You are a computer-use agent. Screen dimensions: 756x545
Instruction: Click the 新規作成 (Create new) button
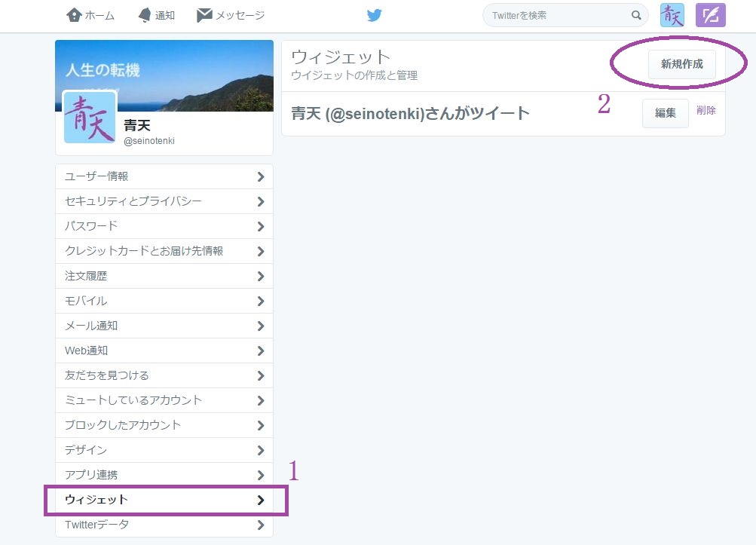pos(681,65)
